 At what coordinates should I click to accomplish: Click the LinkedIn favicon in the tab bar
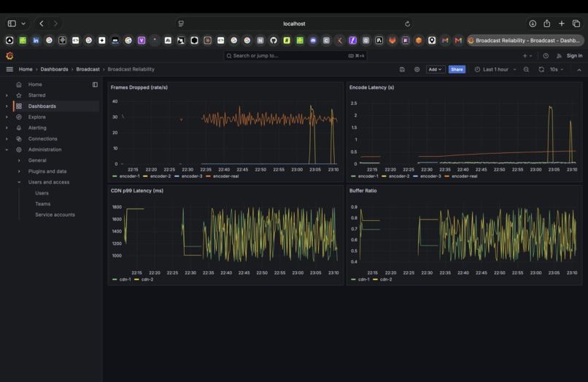coord(36,41)
